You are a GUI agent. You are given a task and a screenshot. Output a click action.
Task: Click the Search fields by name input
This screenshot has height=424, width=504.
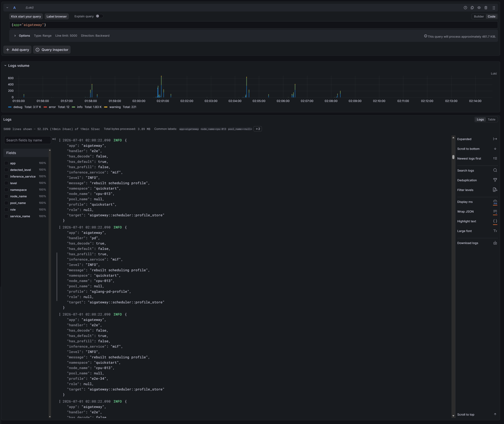pos(27,140)
